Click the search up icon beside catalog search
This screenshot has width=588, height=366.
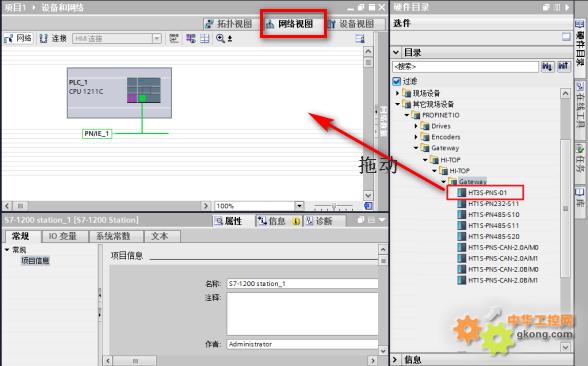click(x=563, y=67)
